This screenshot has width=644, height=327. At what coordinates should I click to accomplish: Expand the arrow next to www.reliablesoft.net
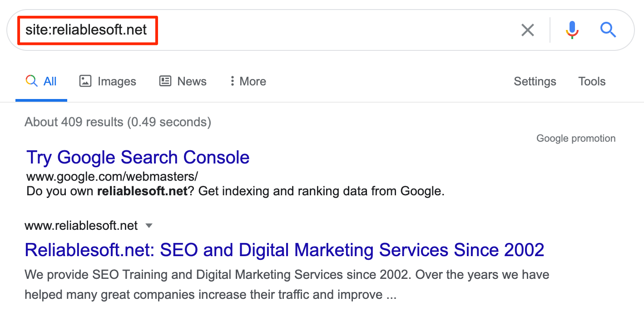click(149, 226)
